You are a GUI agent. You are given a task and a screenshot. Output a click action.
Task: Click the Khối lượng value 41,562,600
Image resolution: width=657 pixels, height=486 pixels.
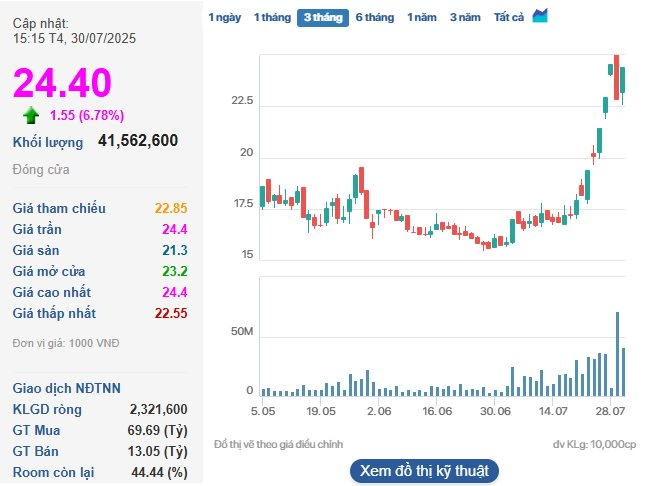click(x=138, y=141)
